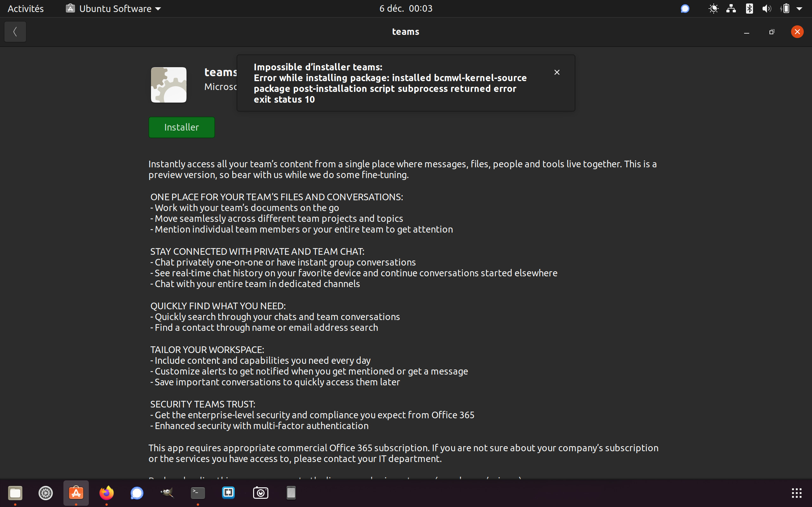Show all applications grid
Image resolution: width=812 pixels, height=507 pixels.
pyautogui.click(x=796, y=492)
